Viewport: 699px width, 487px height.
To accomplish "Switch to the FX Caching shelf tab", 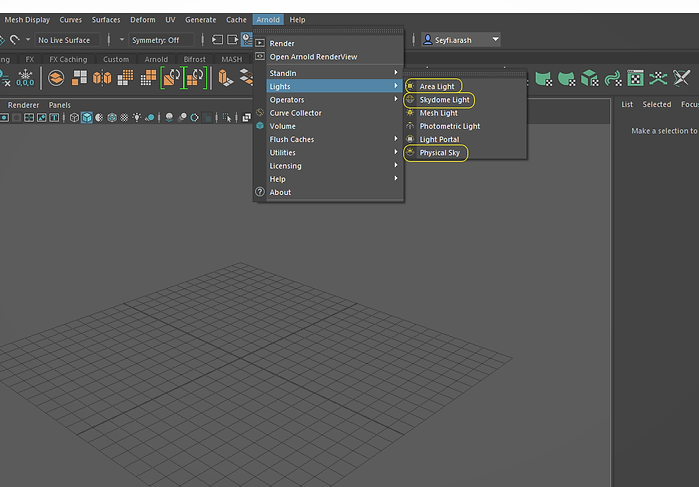I will (68, 59).
